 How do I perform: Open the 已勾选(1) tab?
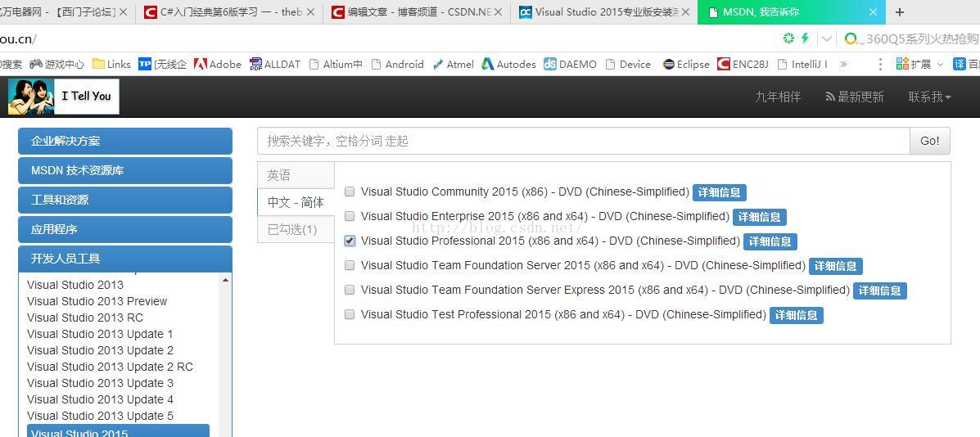(296, 229)
